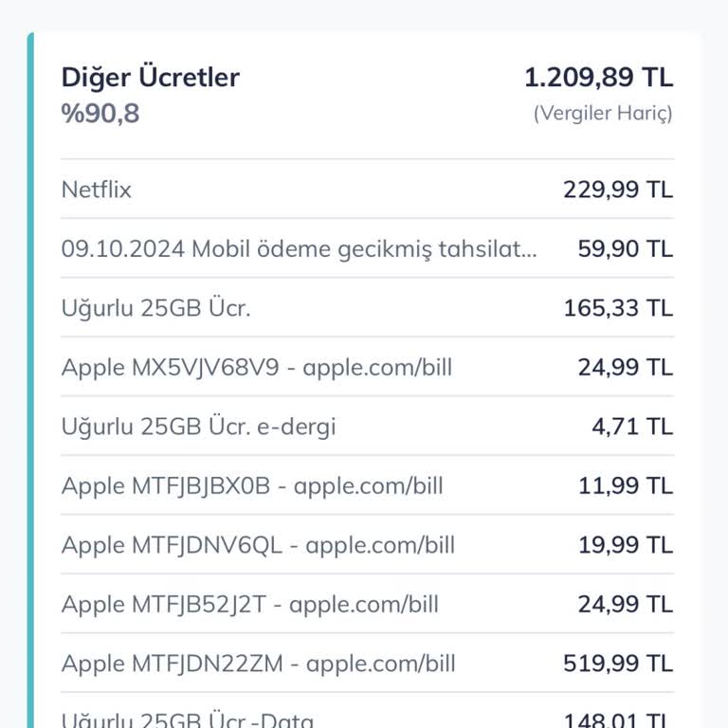The height and width of the screenshot is (728, 728).
Task: Select the 165,33 TL amount
Action: point(618,308)
